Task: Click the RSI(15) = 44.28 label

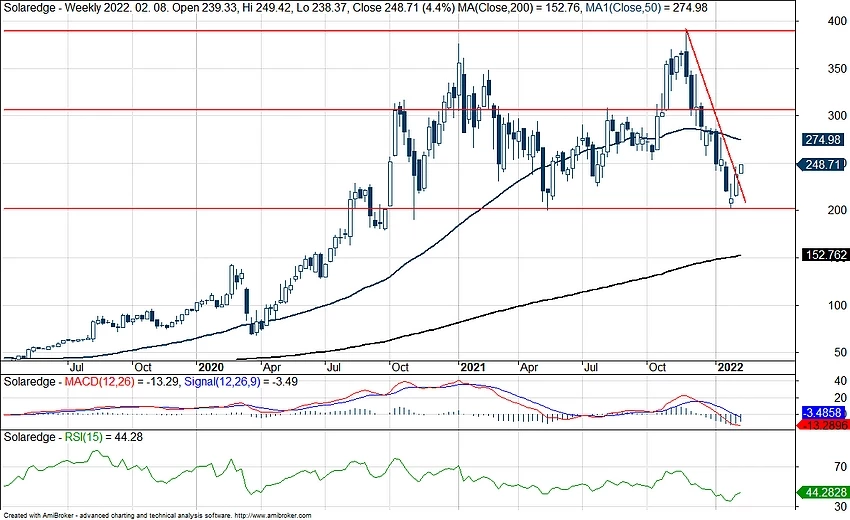Action: [104, 436]
